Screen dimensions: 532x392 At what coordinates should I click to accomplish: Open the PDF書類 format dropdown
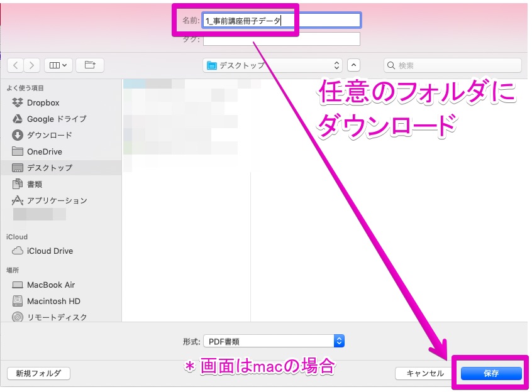pyautogui.click(x=274, y=341)
